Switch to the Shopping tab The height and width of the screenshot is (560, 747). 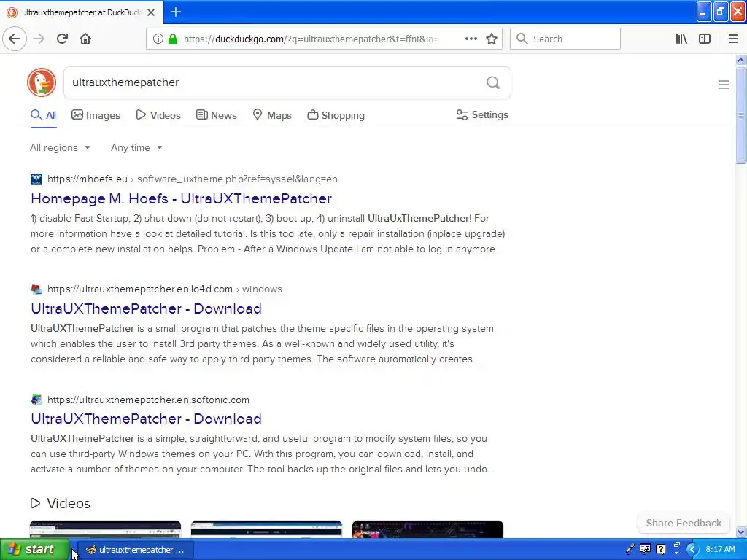click(336, 115)
